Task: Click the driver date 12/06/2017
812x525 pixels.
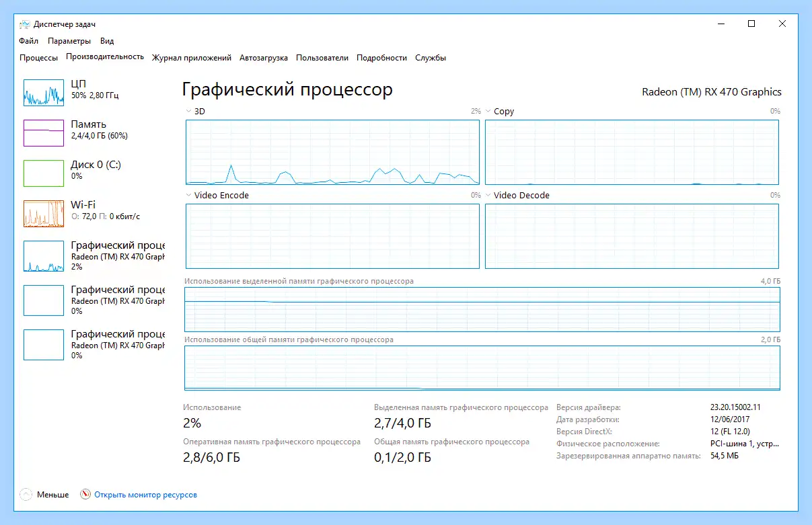Action: [x=731, y=419]
